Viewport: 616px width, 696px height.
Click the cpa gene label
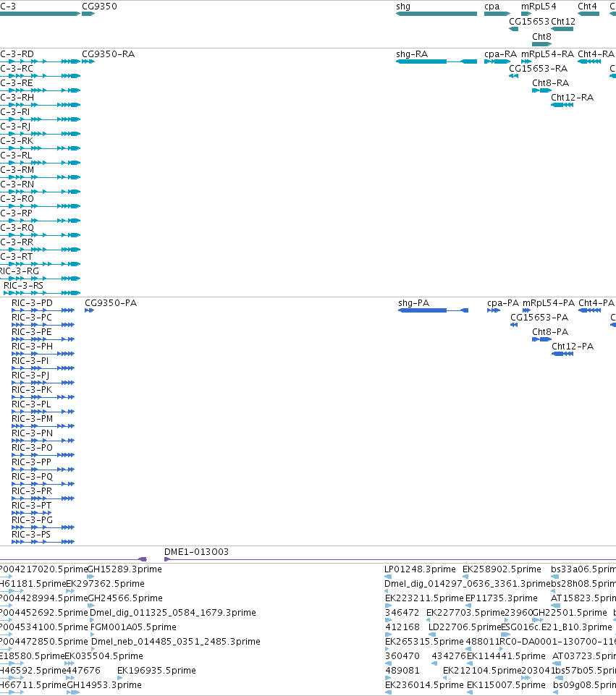(492, 7)
